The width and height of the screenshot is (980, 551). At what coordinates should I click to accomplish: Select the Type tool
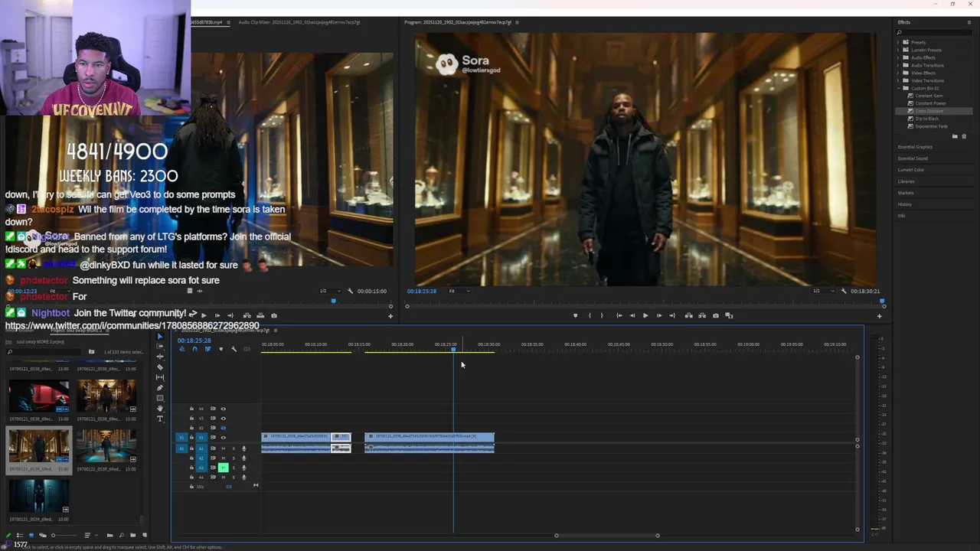tap(160, 419)
